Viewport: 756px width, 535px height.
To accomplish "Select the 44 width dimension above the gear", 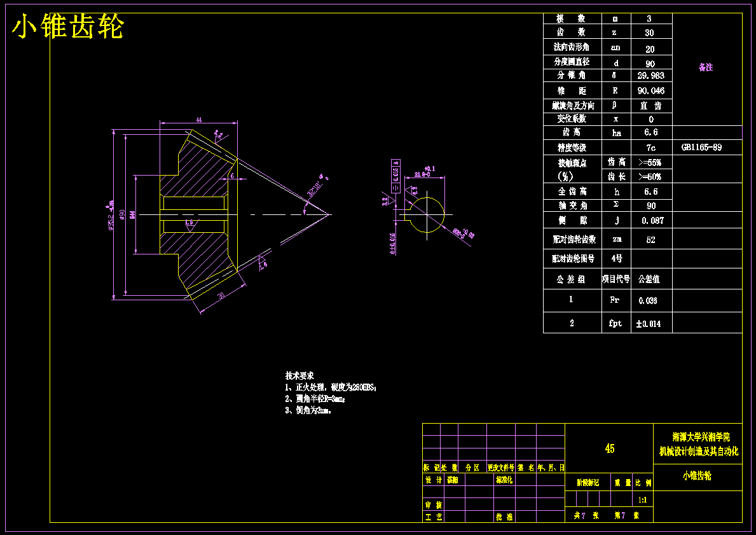I will click(x=198, y=120).
